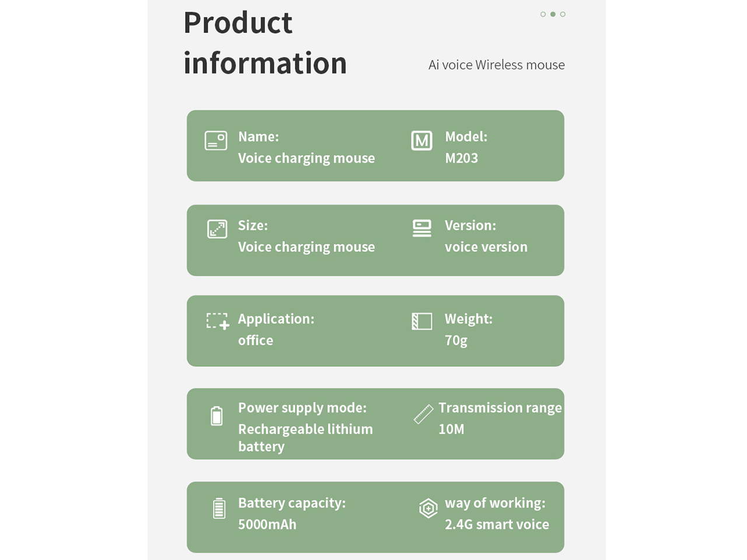This screenshot has width=747, height=560.
Task: Click the M203 model value
Action: click(461, 158)
